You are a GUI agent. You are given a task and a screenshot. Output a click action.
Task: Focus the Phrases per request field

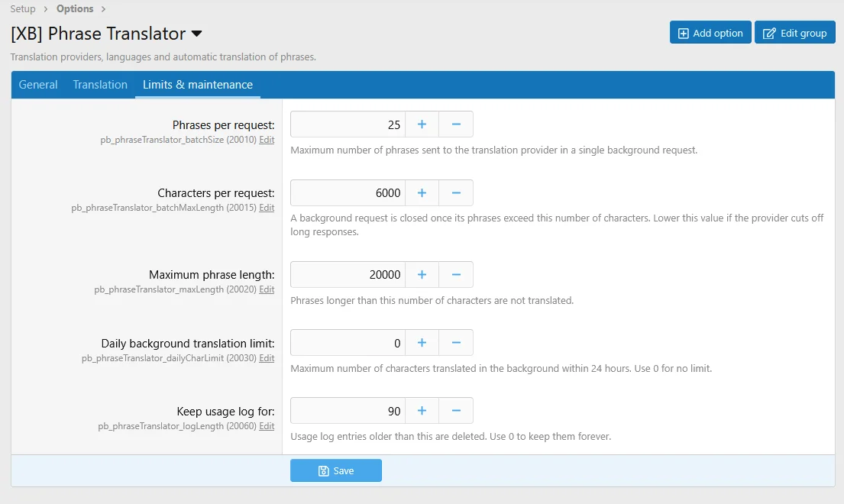pos(348,124)
